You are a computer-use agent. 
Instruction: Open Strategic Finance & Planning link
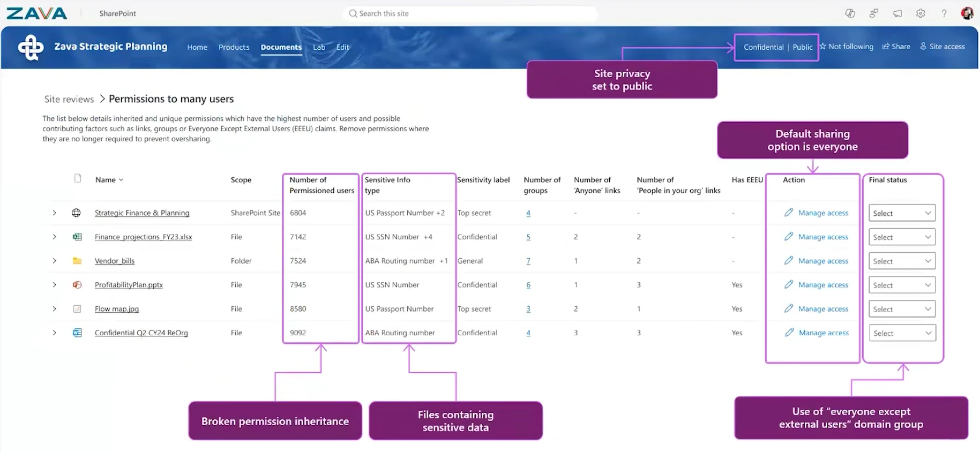pyautogui.click(x=142, y=213)
